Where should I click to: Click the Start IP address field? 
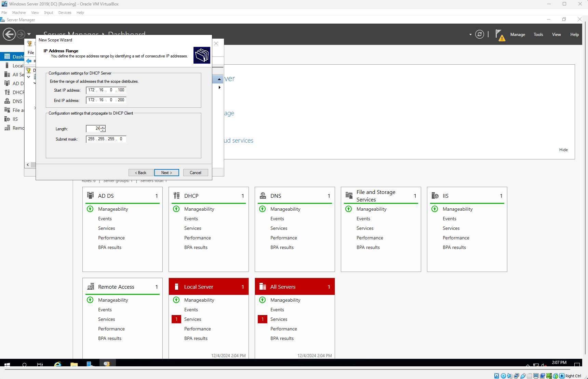pyautogui.click(x=106, y=90)
